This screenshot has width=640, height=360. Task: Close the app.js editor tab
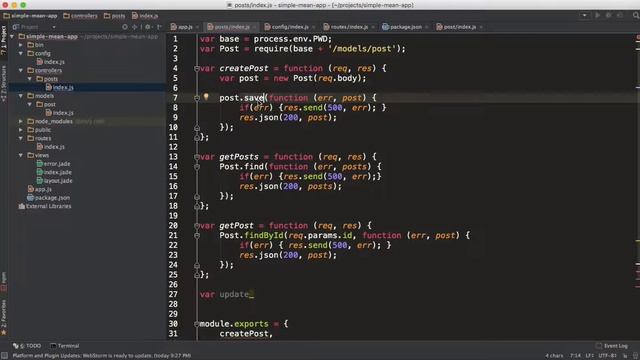coord(197,27)
